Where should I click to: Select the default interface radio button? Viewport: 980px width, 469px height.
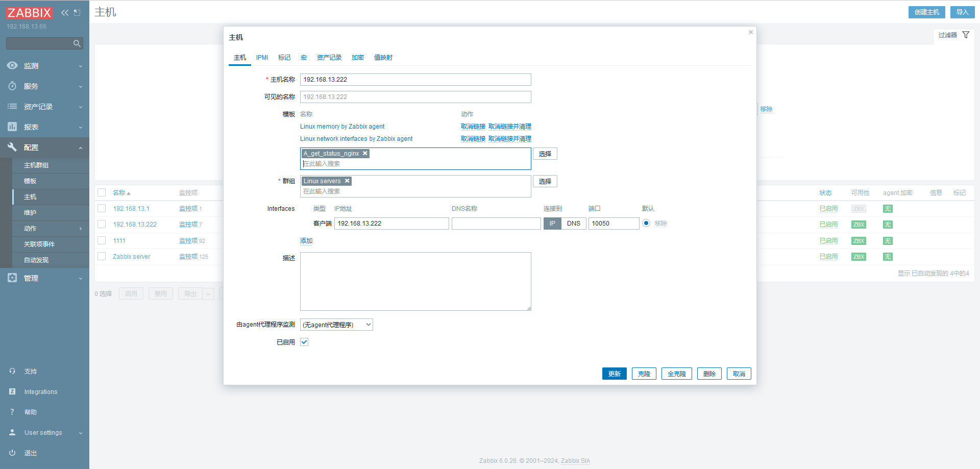coord(646,223)
